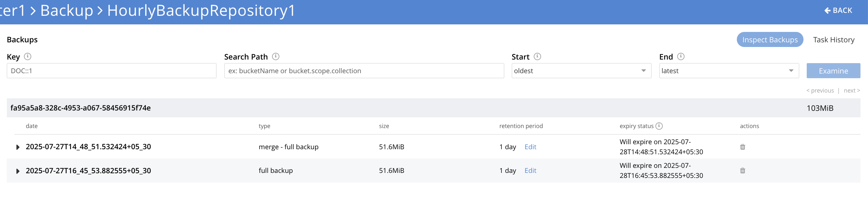Expand the 2025-07-27T16_45_53 backup row
The width and height of the screenshot is (868, 198).
(18, 171)
